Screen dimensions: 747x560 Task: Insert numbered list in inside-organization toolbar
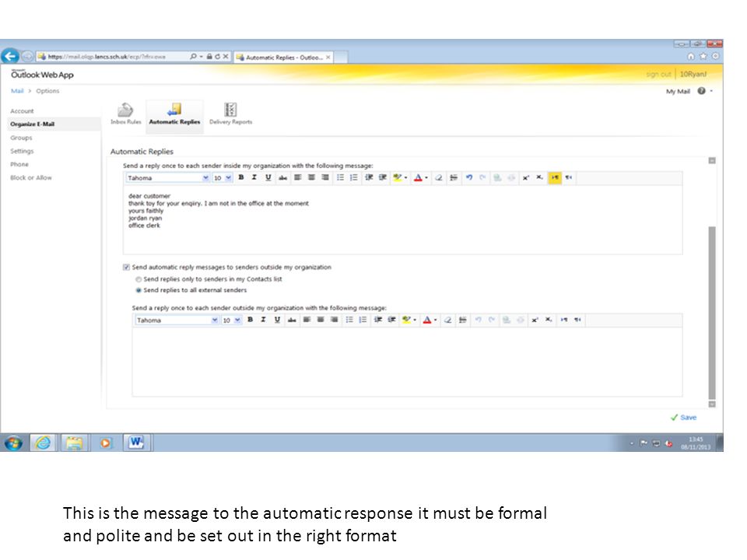pos(353,177)
